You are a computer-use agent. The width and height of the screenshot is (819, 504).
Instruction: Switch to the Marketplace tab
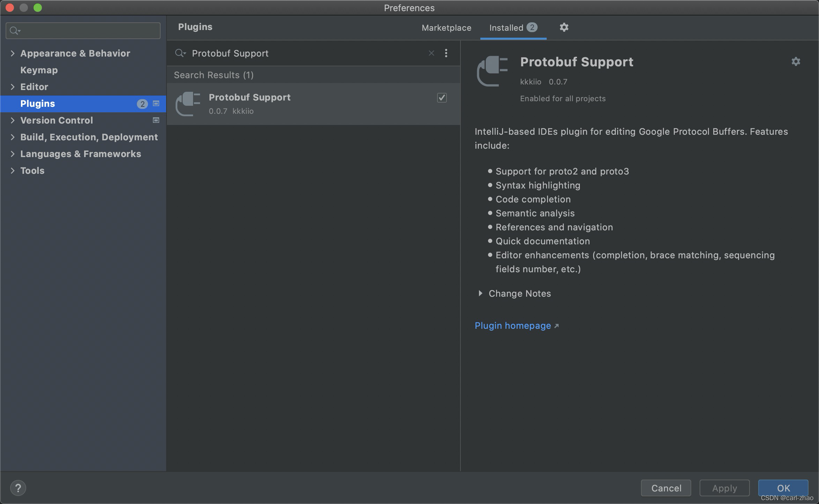tap(446, 28)
